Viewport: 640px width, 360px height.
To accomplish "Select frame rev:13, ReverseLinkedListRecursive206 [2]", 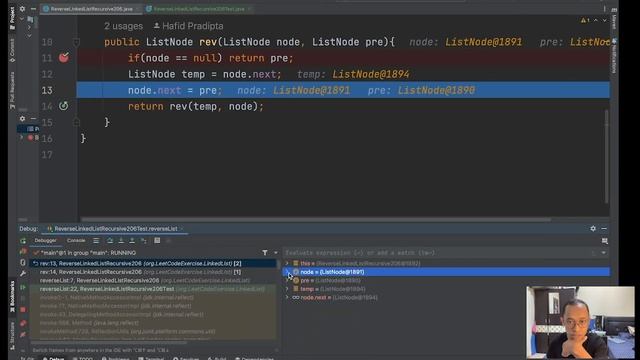I will [153, 264].
